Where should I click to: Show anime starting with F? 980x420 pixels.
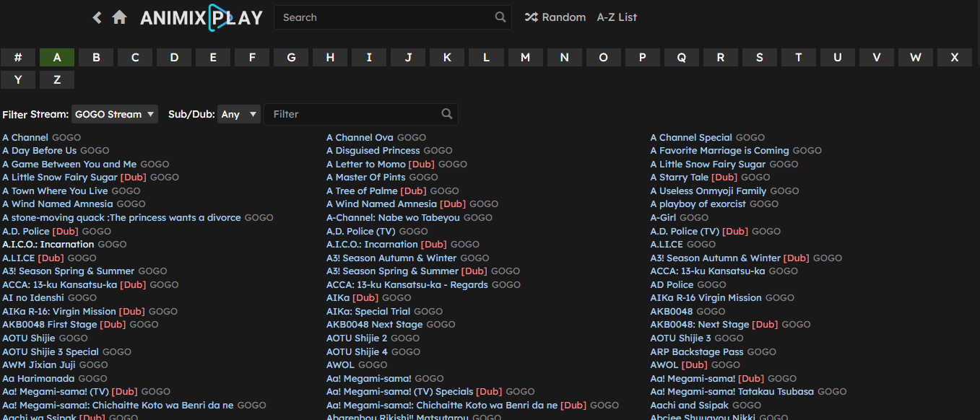click(252, 58)
